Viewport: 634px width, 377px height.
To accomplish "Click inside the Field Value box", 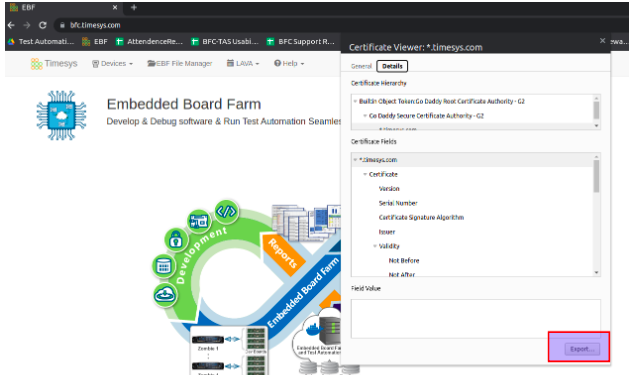I will coord(476,319).
